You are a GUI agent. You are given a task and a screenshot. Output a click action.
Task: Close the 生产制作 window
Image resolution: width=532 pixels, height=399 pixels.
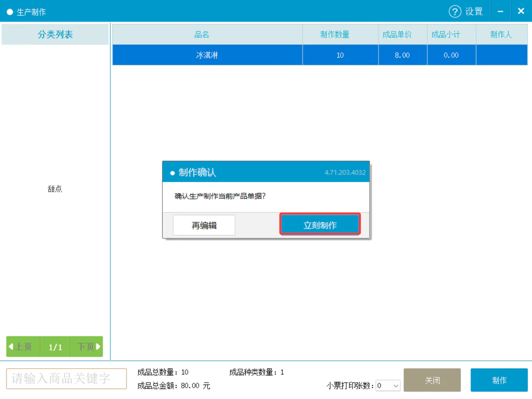pyautogui.click(x=521, y=11)
